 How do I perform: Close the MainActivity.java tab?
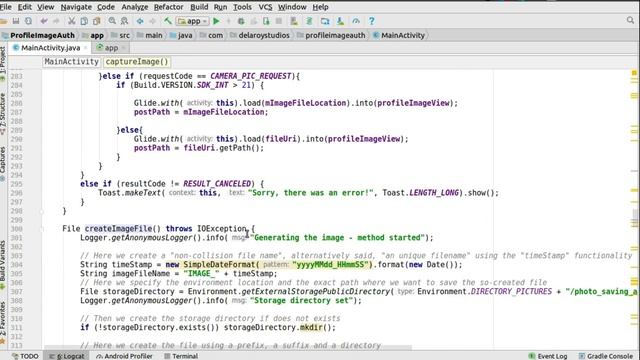[85, 48]
